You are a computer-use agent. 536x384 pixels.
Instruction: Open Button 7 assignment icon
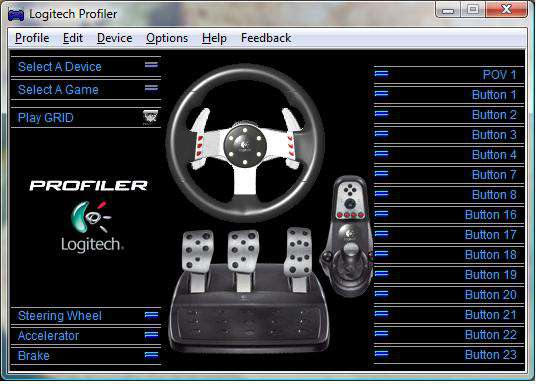click(381, 173)
